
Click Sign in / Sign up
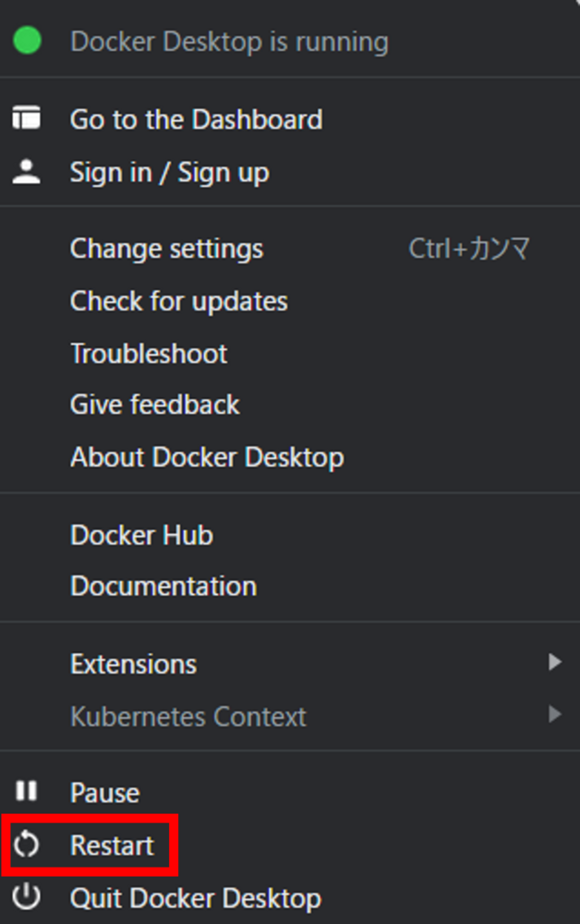169,171
